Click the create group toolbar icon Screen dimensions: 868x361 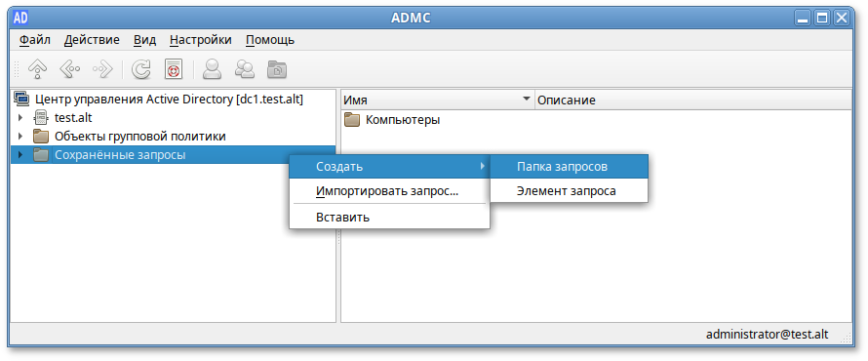coord(244,68)
